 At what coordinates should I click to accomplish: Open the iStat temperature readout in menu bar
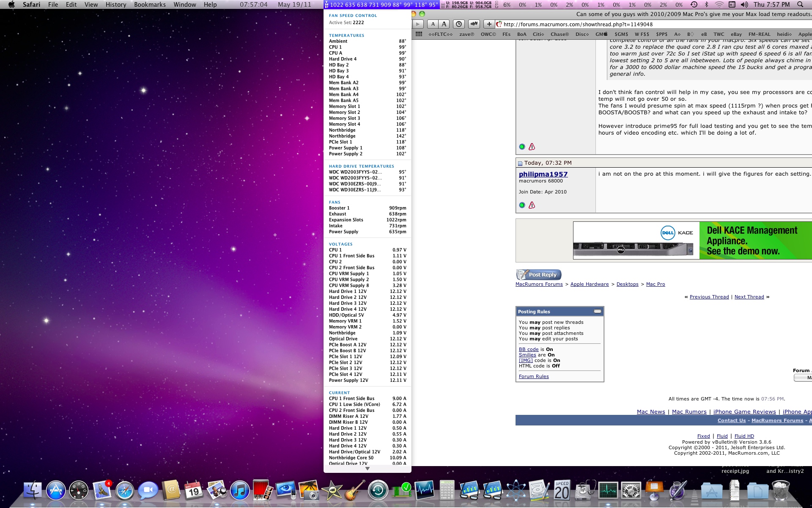381,5
